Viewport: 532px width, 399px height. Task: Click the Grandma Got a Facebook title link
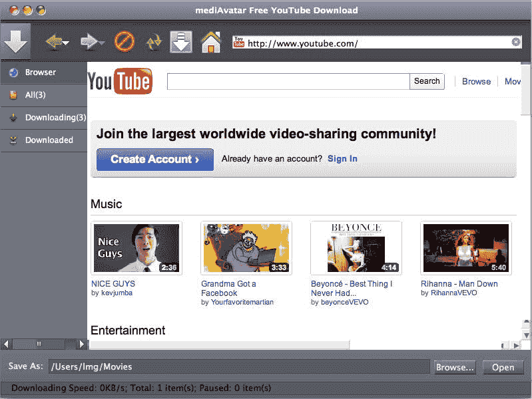click(x=228, y=289)
